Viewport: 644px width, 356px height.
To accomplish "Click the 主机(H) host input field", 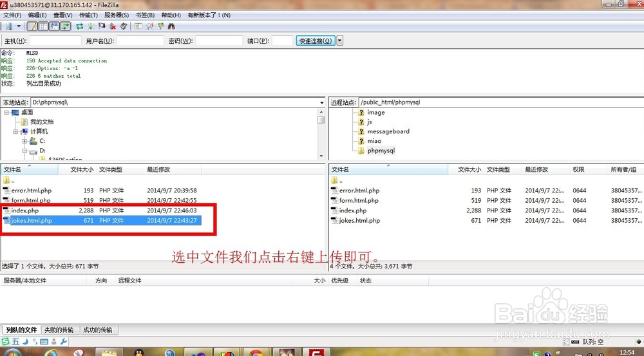I will [55, 41].
